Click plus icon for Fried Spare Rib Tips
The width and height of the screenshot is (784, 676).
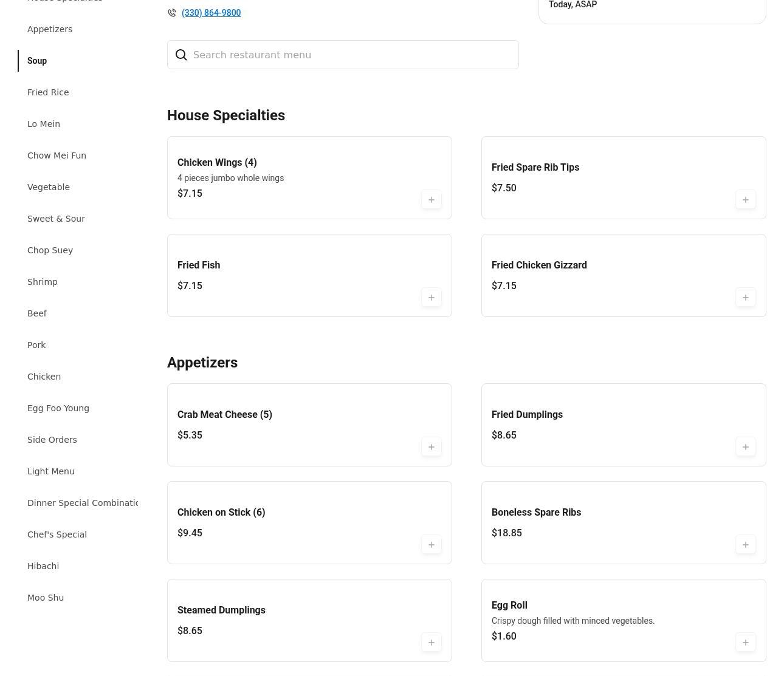coord(745,200)
